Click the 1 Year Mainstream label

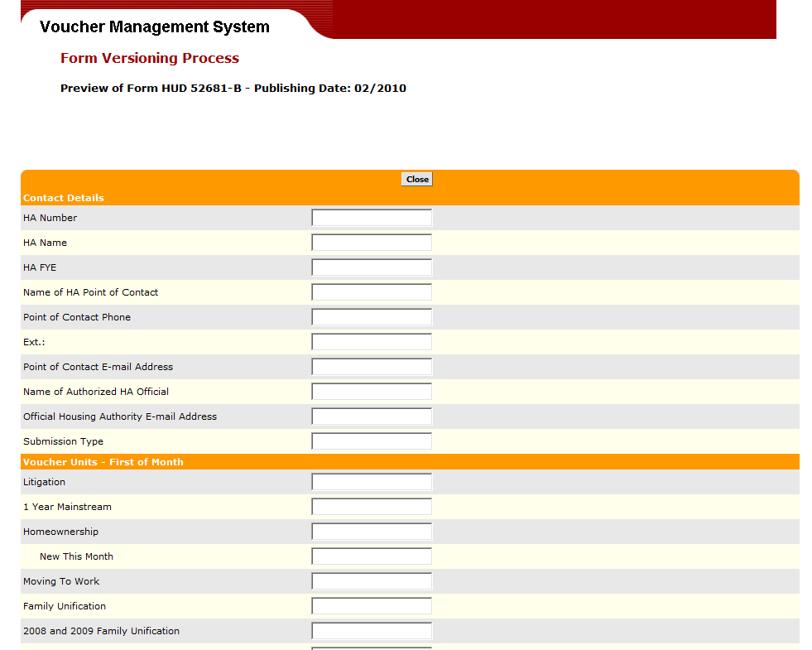pos(67,507)
